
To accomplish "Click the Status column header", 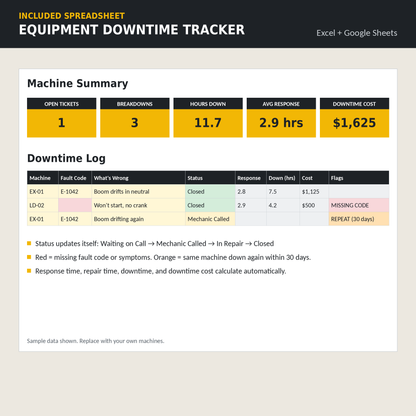I will tap(210, 178).
